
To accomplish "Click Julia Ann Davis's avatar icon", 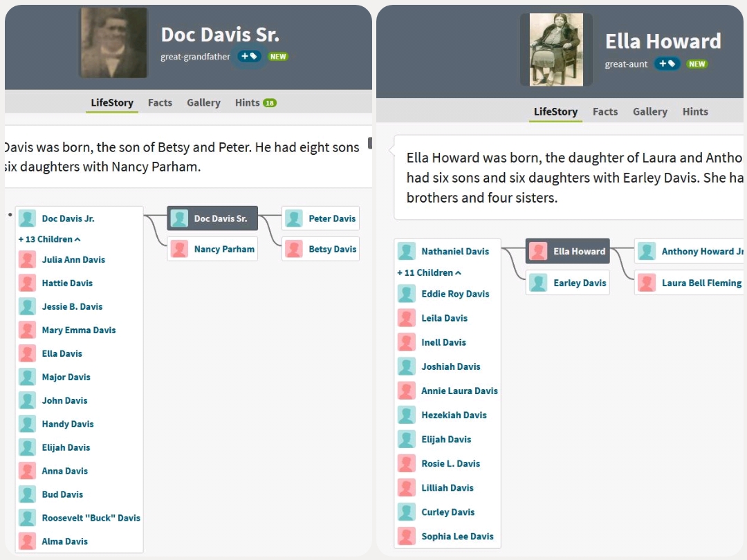I will (x=27, y=260).
